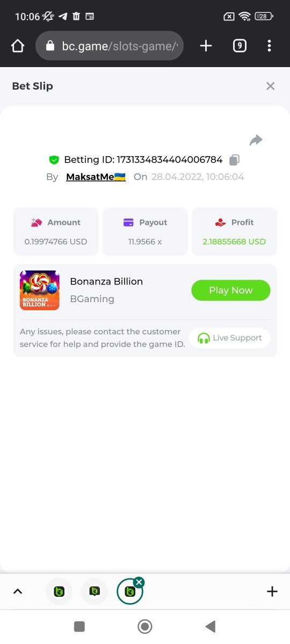Click the bc.game address bar
Image resolution: width=290 pixels, height=644 pixels.
[x=110, y=46]
